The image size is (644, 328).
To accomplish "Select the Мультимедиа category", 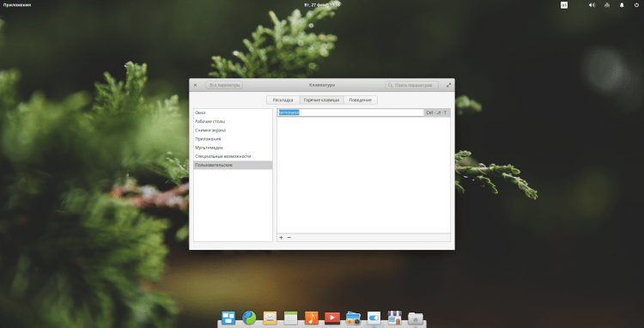I will [x=233, y=148].
